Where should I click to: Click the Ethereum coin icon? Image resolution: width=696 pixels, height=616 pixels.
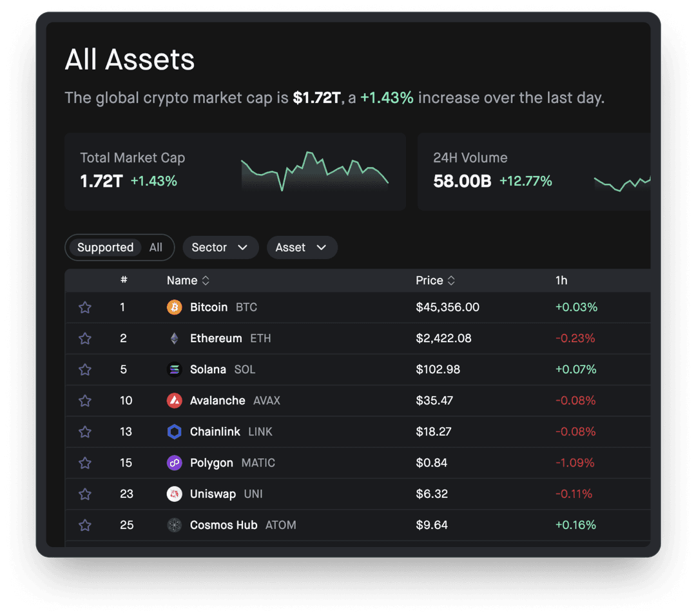click(x=174, y=338)
